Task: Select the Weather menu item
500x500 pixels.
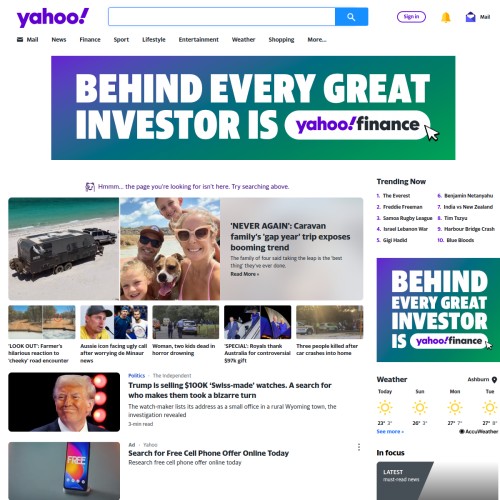Action: [x=243, y=40]
